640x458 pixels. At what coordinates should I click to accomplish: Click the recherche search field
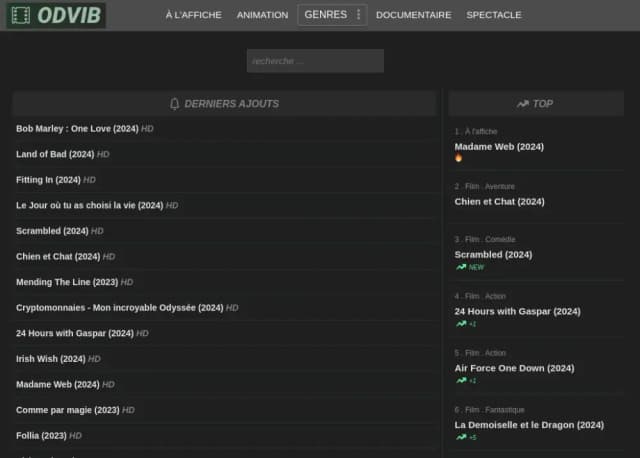(x=315, y=61)
